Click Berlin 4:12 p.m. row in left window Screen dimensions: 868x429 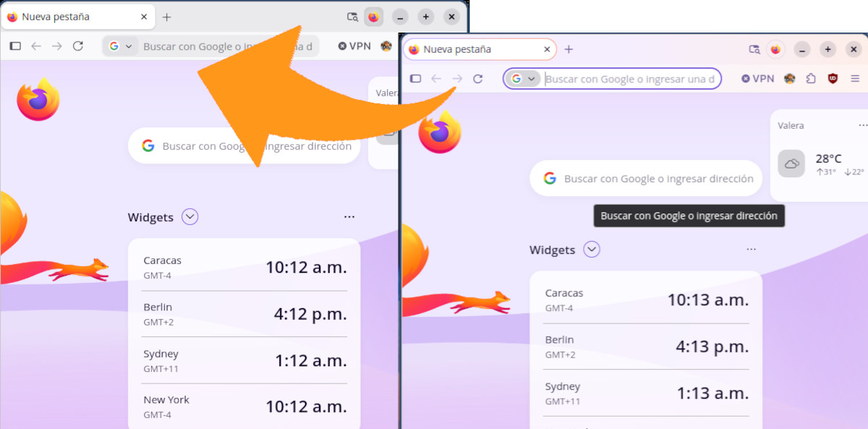pos(245,314)
